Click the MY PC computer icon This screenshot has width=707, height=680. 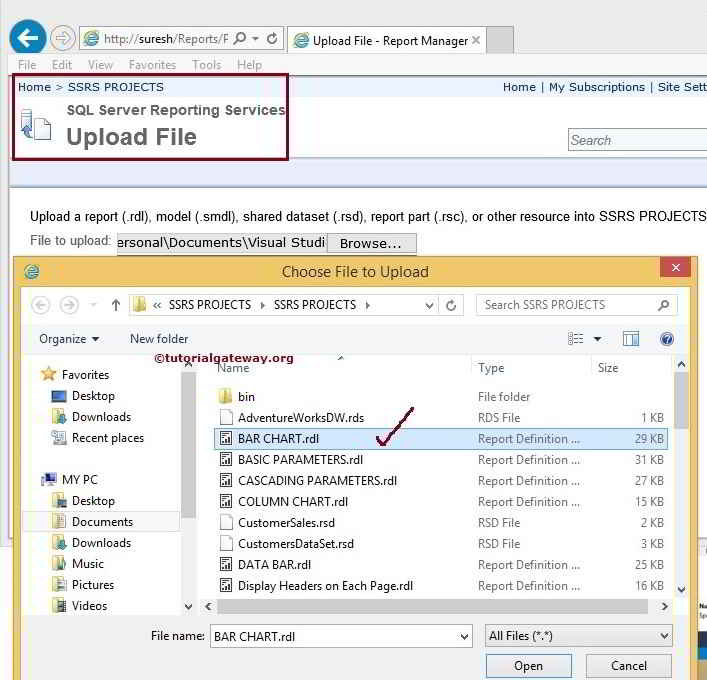(x=49, y=479)
